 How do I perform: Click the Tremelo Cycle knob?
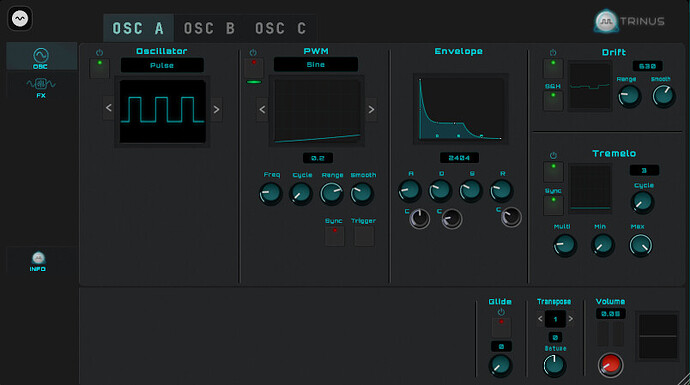[642, 202]
